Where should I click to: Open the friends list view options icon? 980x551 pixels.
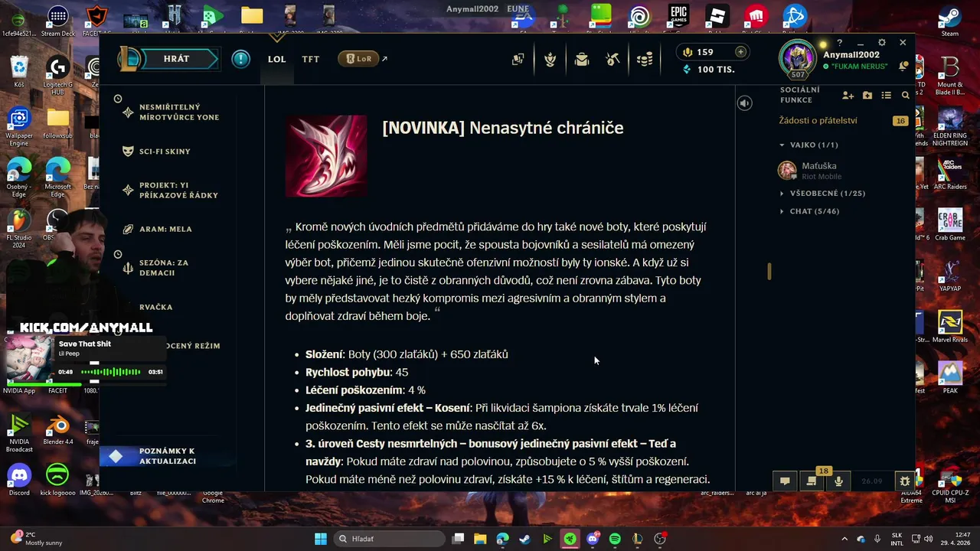point(886,95)
